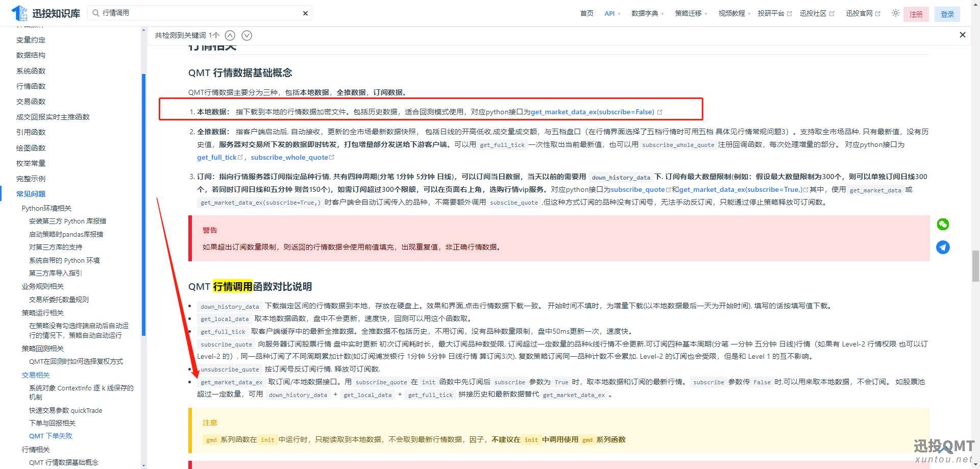This screenshot has width=980, height=469.
Task: Click the 登录 button
Action: (947, 14)
